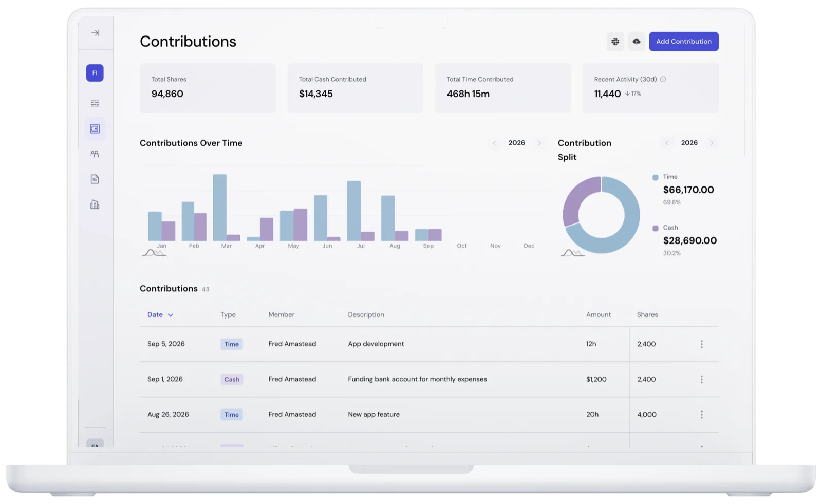Click the cloud upload icon
822x504 pixels.
(636, 42)
